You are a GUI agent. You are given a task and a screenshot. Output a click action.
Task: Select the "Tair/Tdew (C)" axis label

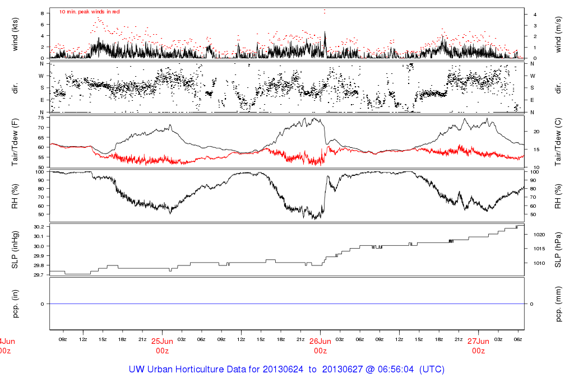pyautogui.click(x=558, y=142)
